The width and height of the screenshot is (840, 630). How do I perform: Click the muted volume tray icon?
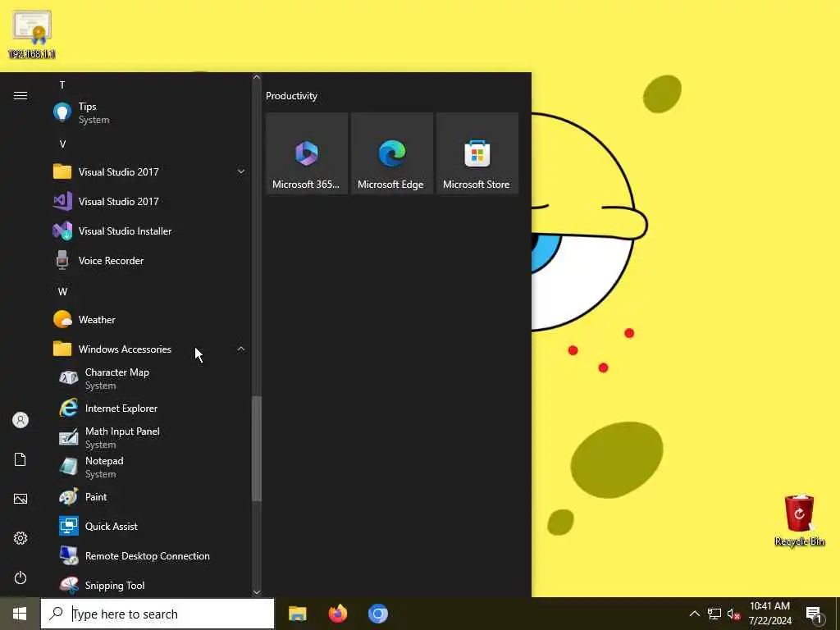734,614
